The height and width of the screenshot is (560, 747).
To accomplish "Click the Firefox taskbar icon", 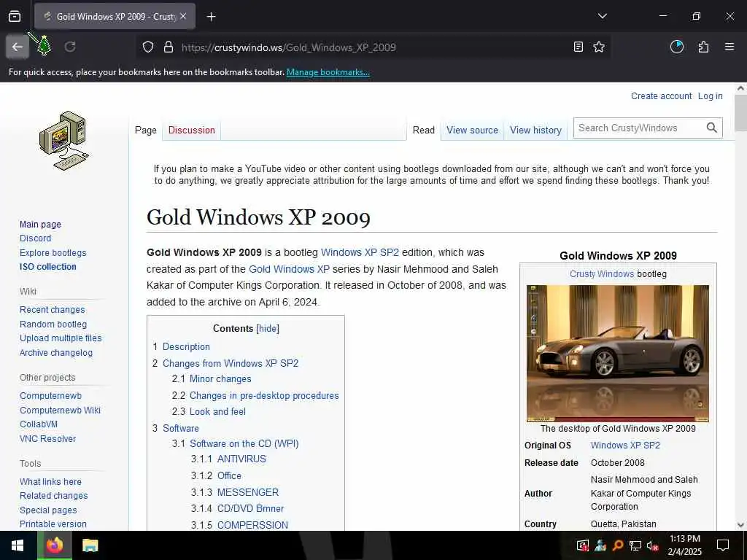I will pyautogui.click(x=54, y=545).
